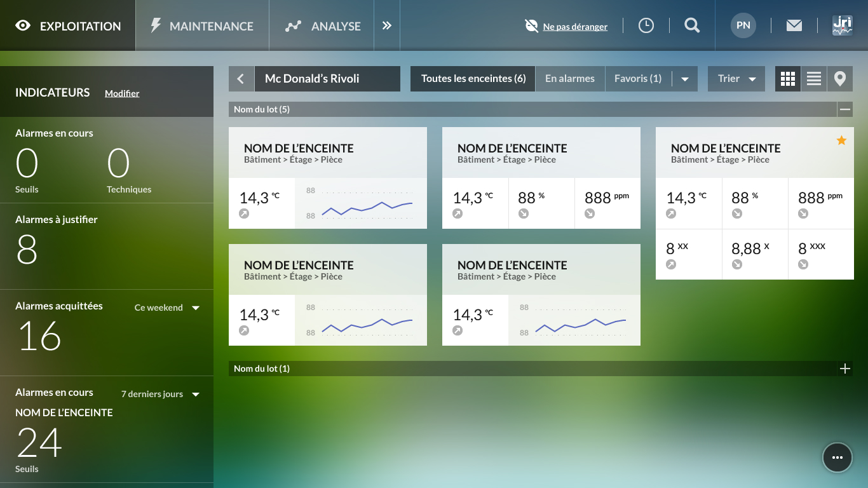
Task: Click Alarmes à justifier value 8
Action: (x=27, y=250)
